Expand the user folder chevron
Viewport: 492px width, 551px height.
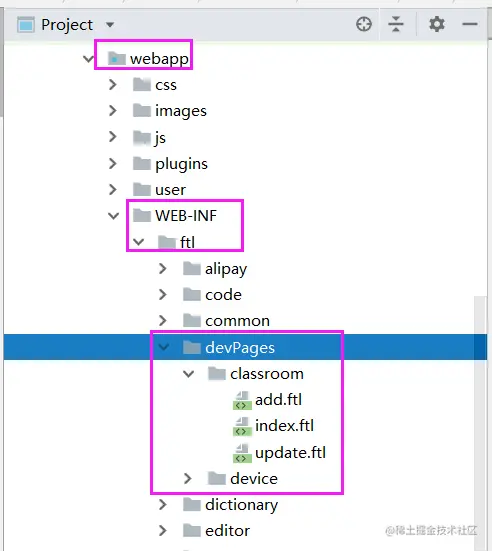tap(112, 190)
